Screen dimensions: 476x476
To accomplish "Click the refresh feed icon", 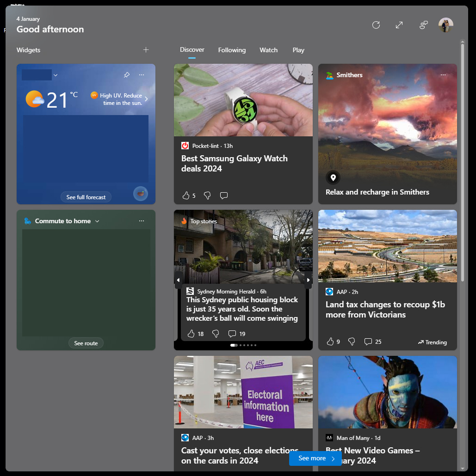I will (x=376, y=25).
